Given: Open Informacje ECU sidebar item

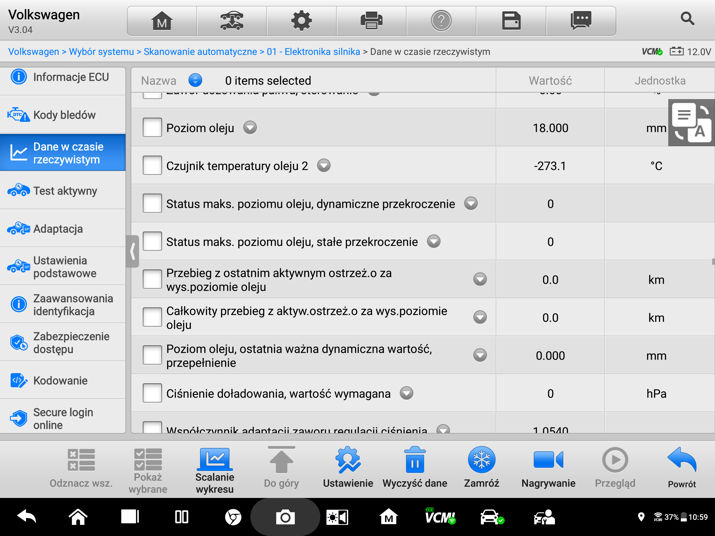Looking at the screenshot, I should [62, 78].
